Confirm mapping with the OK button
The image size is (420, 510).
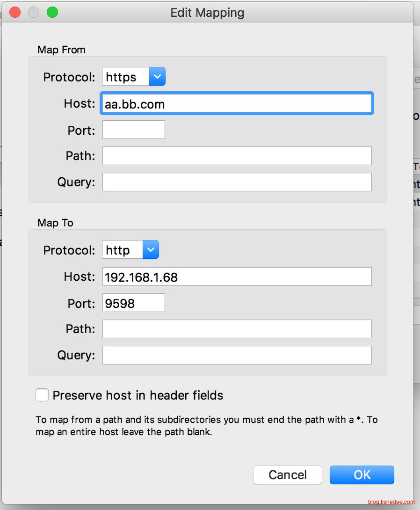pyautogui.click(x=362, y=475)
